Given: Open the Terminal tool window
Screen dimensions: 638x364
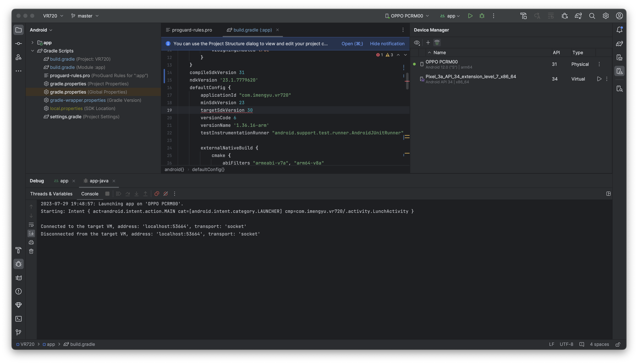Looking at the screenshot, I should pos(19,319).
